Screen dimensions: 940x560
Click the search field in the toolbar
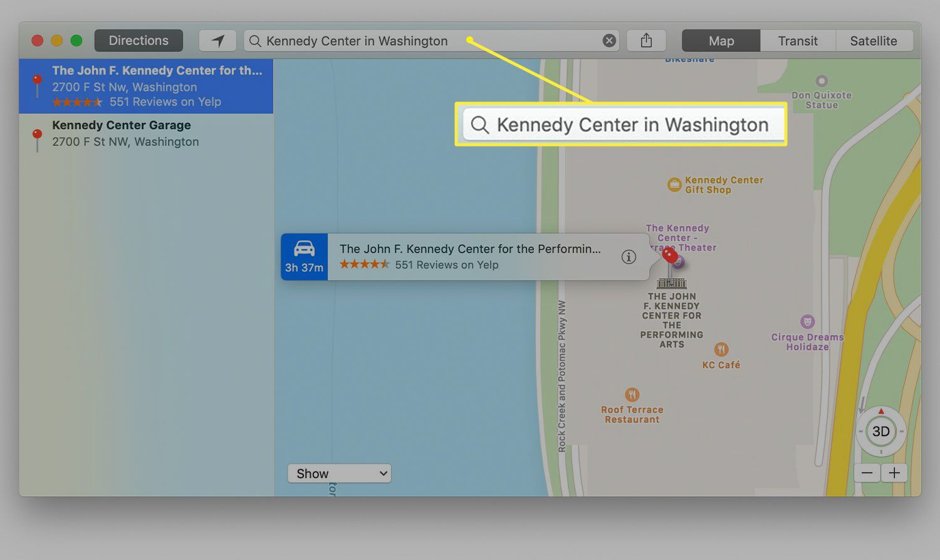click(431, 41)
